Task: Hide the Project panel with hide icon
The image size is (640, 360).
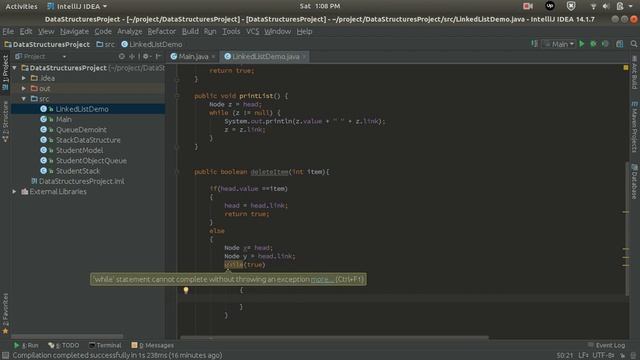Action: coord(158,56)
